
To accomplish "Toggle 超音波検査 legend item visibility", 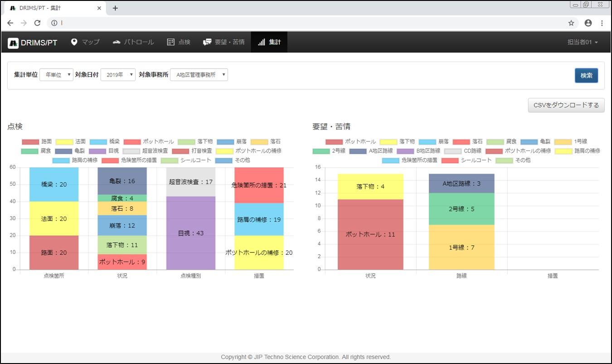I will pos(145,151).
